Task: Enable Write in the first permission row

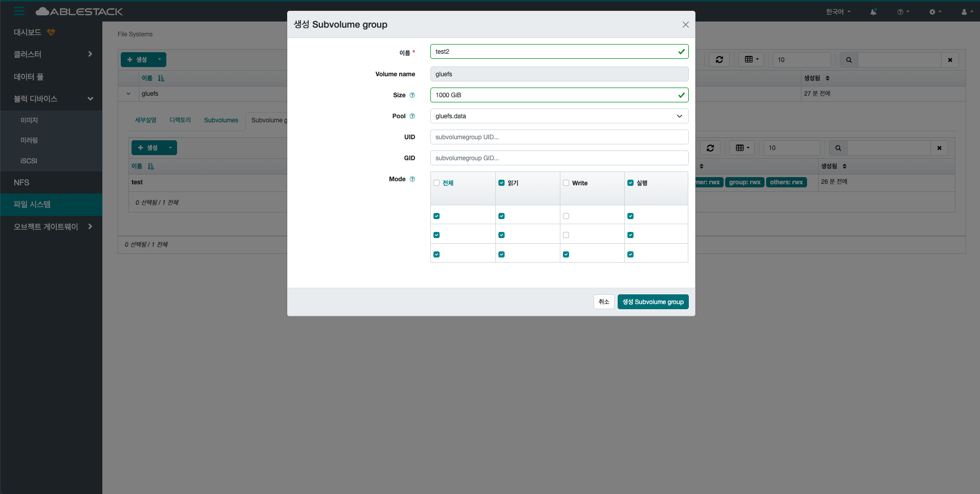Action: (x=566, y=216)
